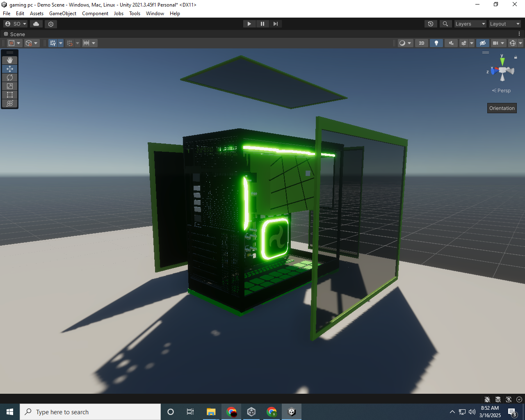
Task: Toggle 2D view mode
Action: point(422,43)
